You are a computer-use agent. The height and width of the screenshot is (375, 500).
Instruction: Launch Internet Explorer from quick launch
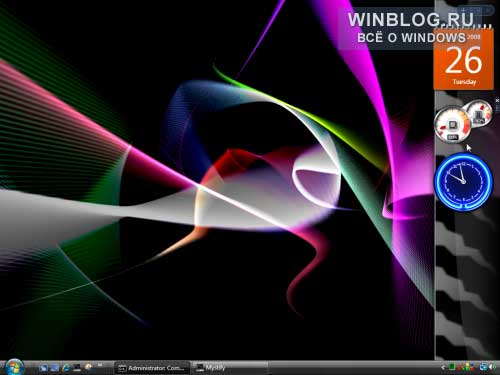pos(66,368)
